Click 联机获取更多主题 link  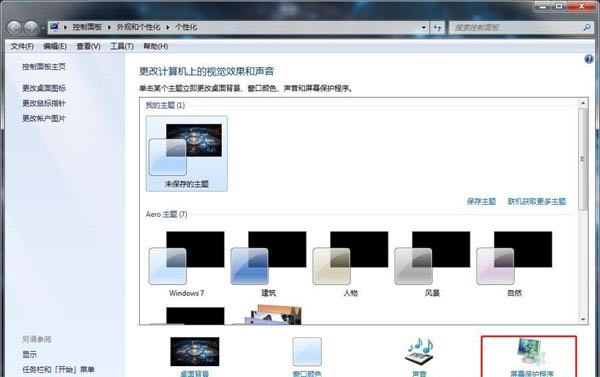click(x=536, y=201)
